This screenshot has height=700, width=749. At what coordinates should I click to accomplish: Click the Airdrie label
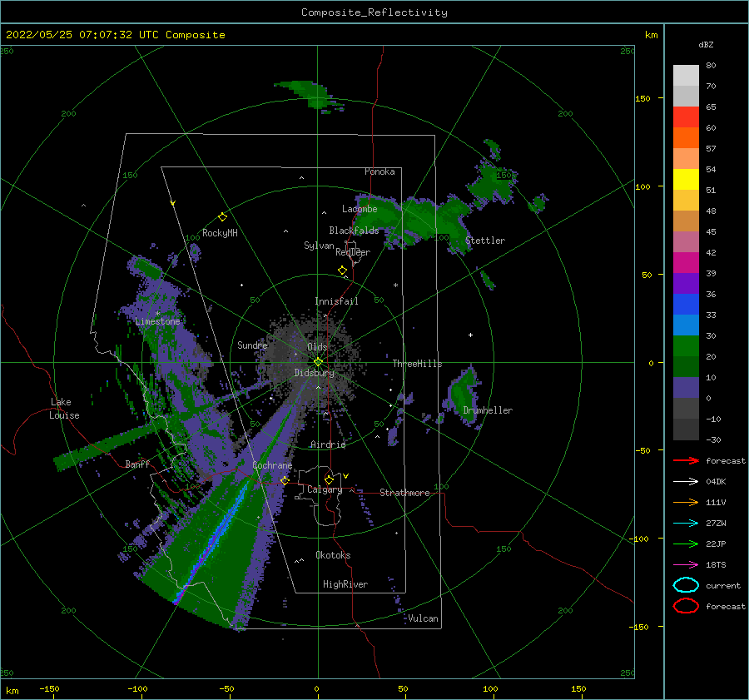point(328,444)
